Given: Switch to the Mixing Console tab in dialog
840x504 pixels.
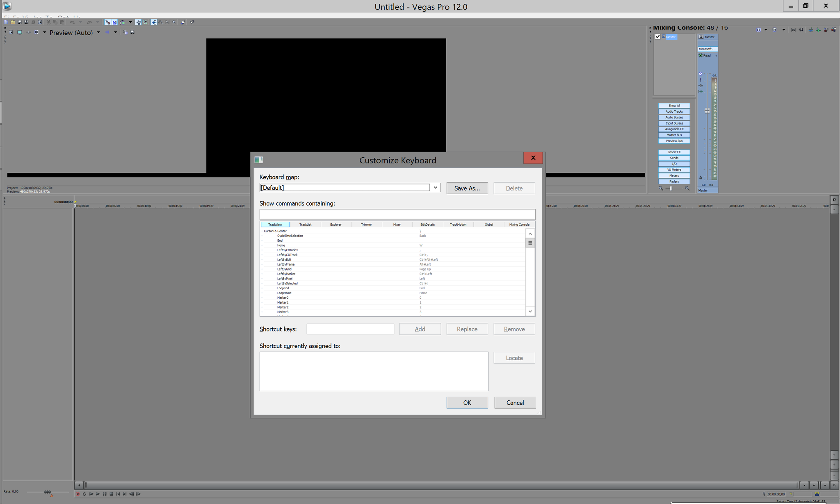Looking at the screenshot, I should 519,225.
